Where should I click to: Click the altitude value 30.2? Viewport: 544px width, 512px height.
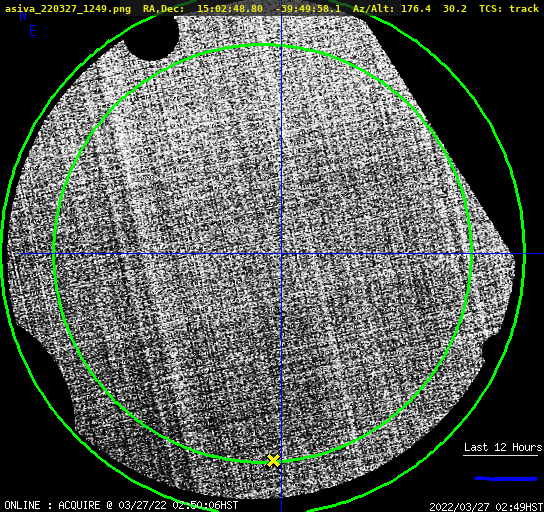coord(454,8)
